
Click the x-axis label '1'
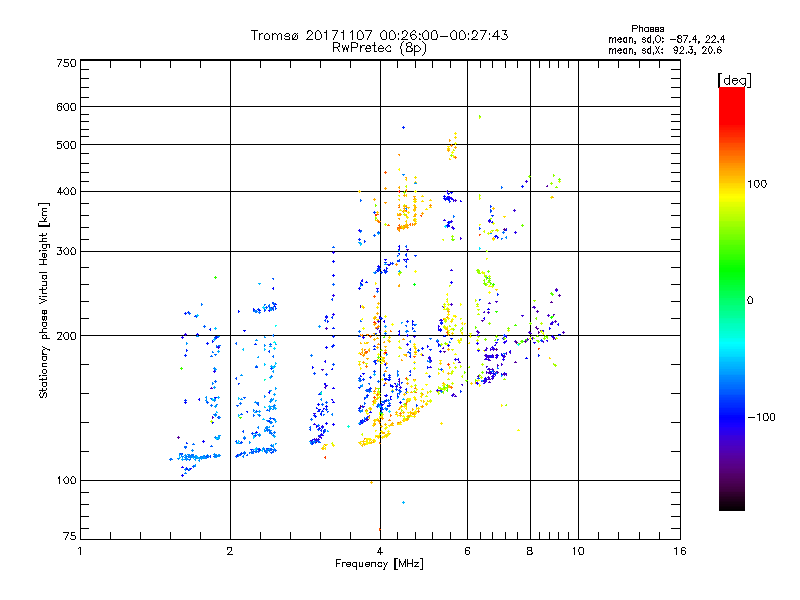80,551
